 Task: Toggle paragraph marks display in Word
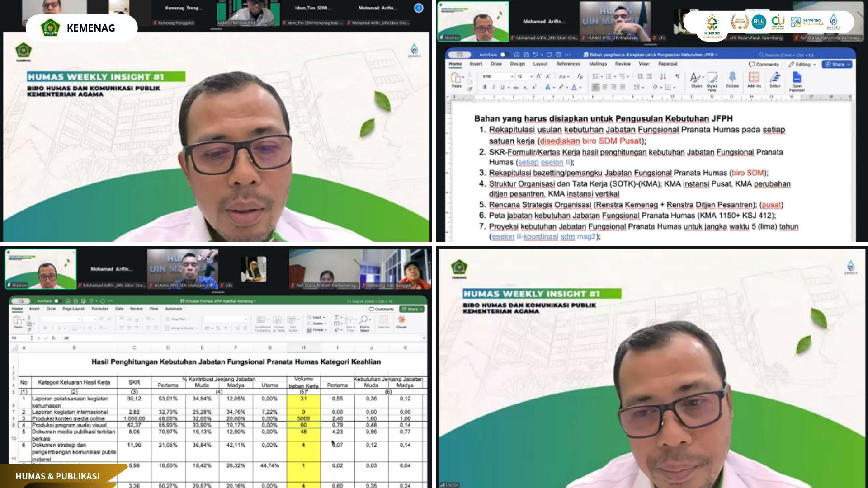point(677,76)
